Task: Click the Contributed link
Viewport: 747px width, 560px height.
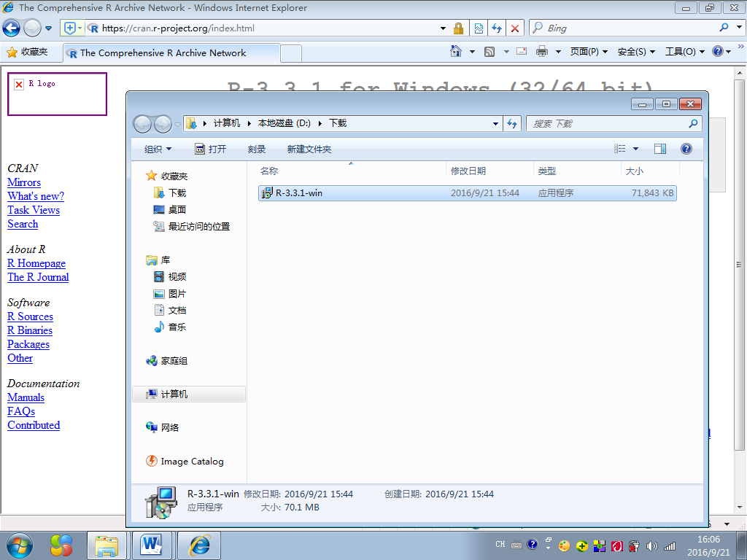Action: (x=34, y=425)
